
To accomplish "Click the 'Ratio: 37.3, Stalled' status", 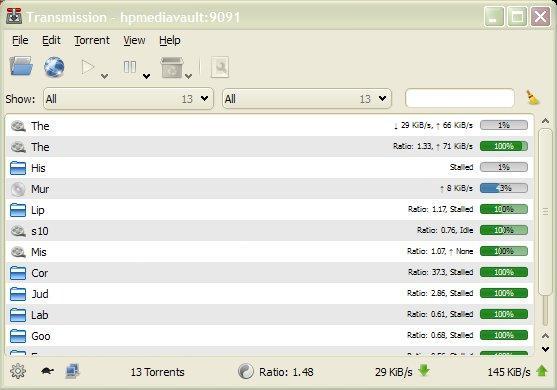I will coord(440,272).
